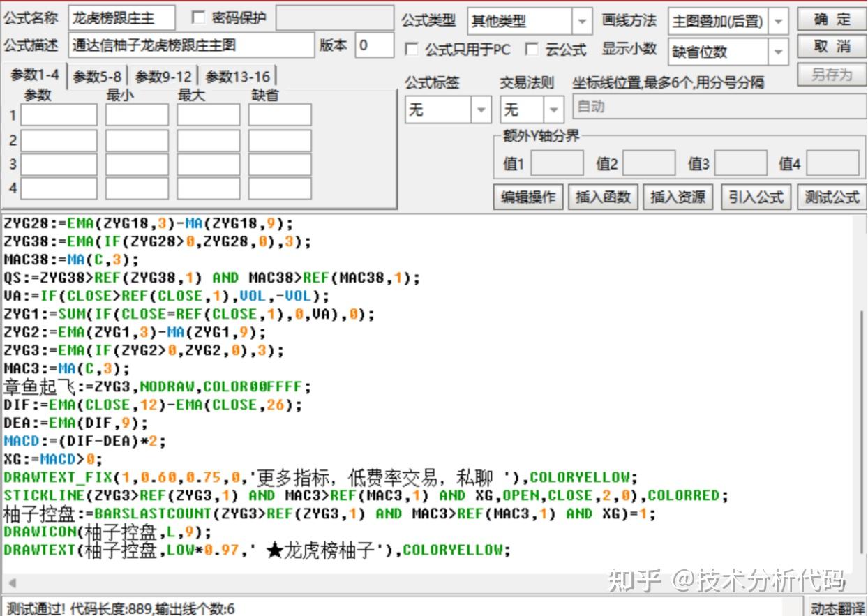
Task: Click the 值4 input field
Action: coord(833,163)
